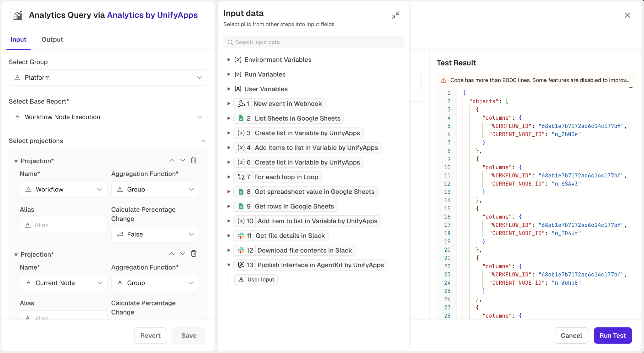644x353 pixels.
Task: Delete the first Projection with trash icon
Action: pos(194,160)
